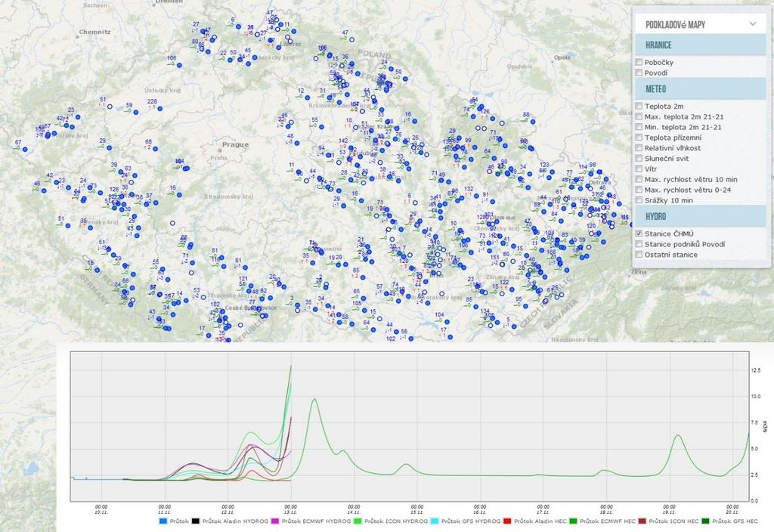Toggle Průtok GFS HEC series label
Screen dimensions: 774x532
735,521
